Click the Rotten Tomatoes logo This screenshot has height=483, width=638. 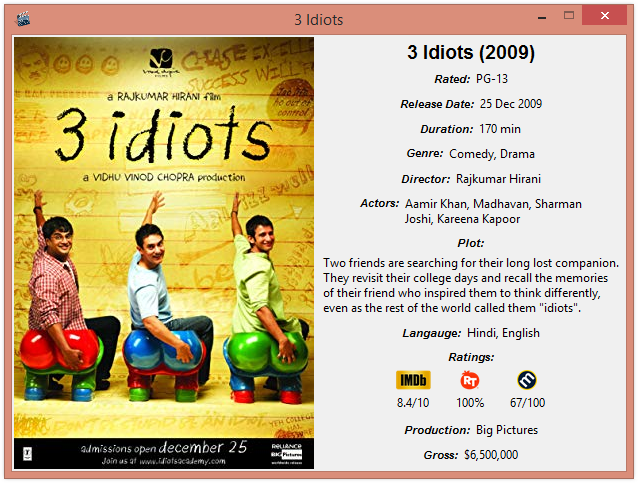click(x=470, y=380)
